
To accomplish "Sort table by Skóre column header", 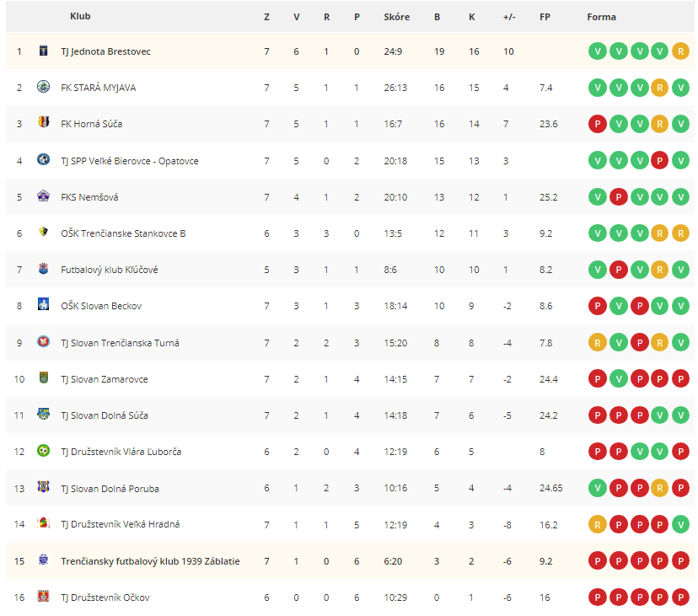I will [397, 17].
